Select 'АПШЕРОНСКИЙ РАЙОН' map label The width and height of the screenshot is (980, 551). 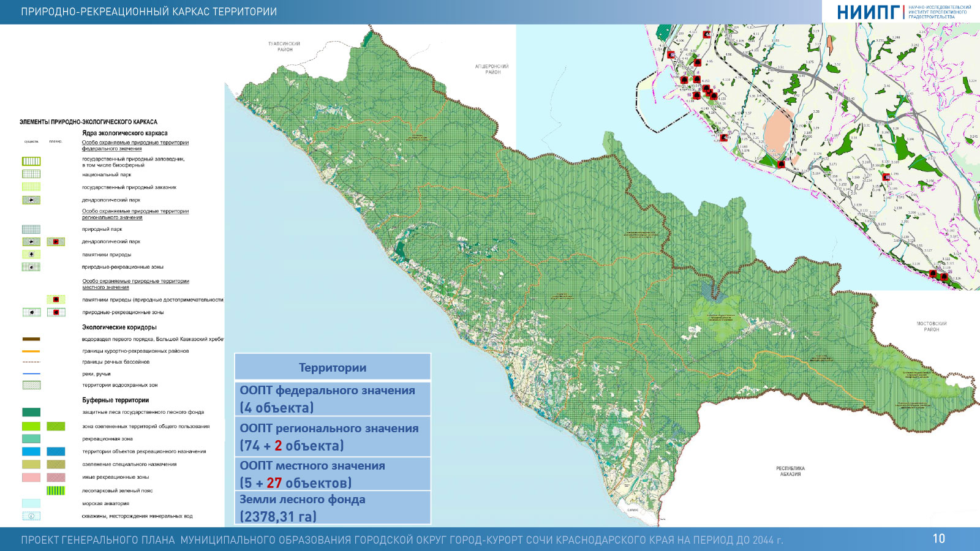pyautogui.click(x=492, y=69)
